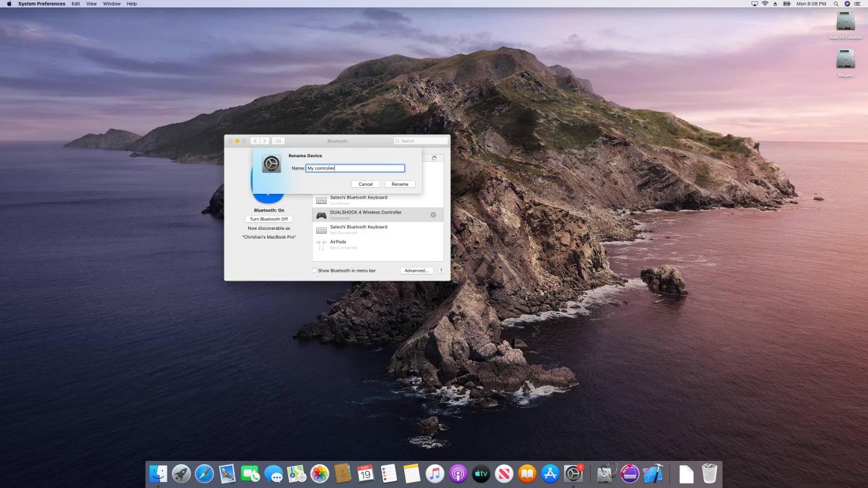Click the Rename button in the dialog
Viewport: 868px width, 488px height.
coord(400,184)
